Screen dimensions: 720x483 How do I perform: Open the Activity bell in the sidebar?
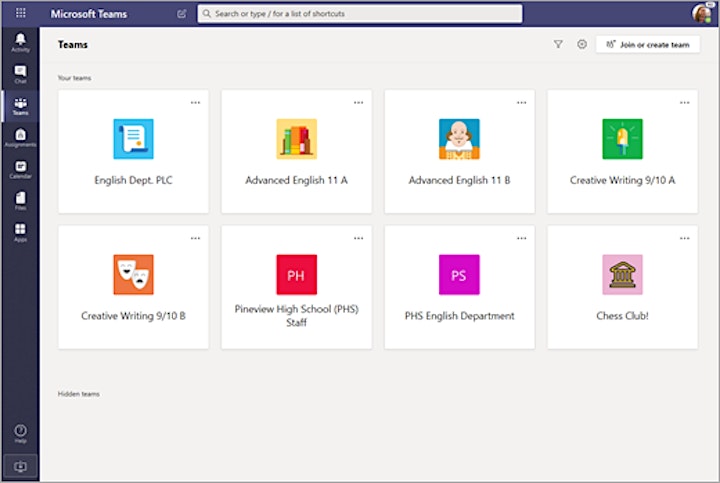[x=20, y=42]
